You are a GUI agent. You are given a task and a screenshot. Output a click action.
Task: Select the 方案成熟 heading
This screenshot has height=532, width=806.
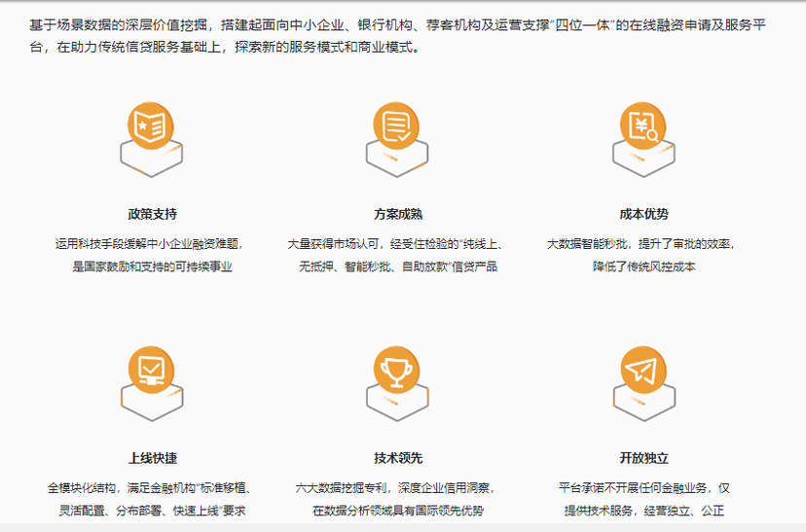click(x=398, y=214)
